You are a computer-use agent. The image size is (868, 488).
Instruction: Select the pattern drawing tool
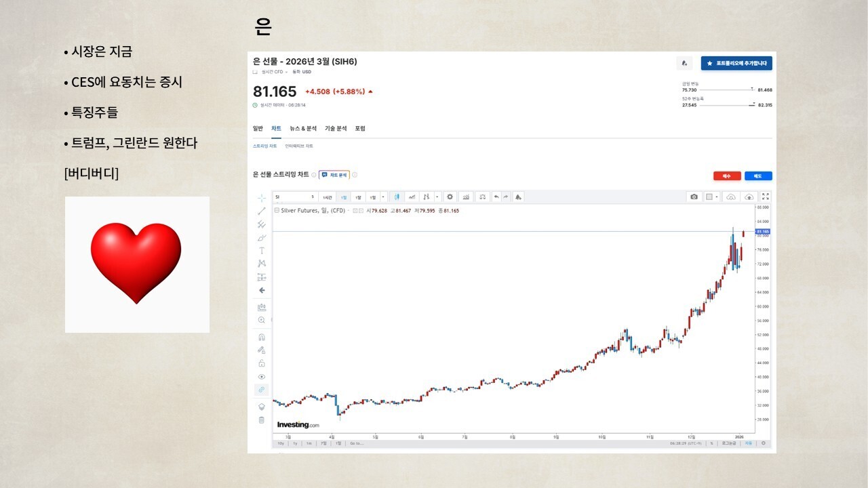262,264
